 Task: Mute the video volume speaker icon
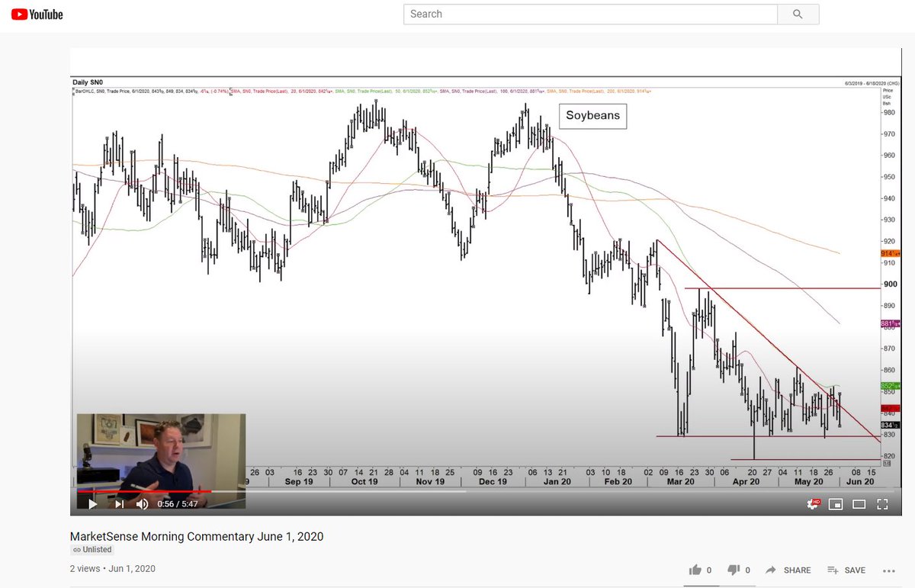tap(143, 504)
